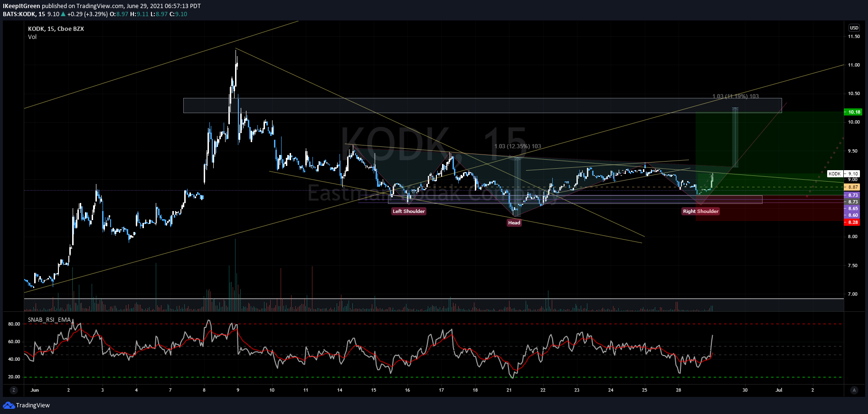Click the 7.00 price axis value
This screenshot has height=414, width=868.
click(x=853, y=294)
